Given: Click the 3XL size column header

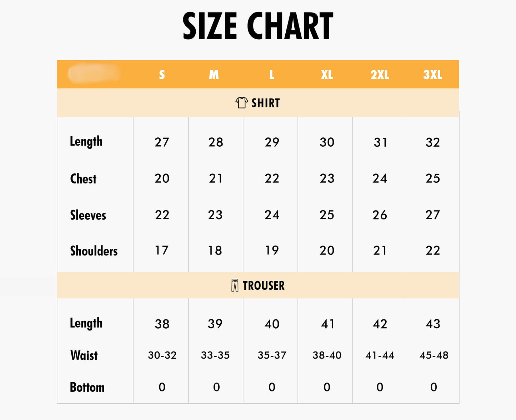Looking at the screenshot, I should pos(432,75).
